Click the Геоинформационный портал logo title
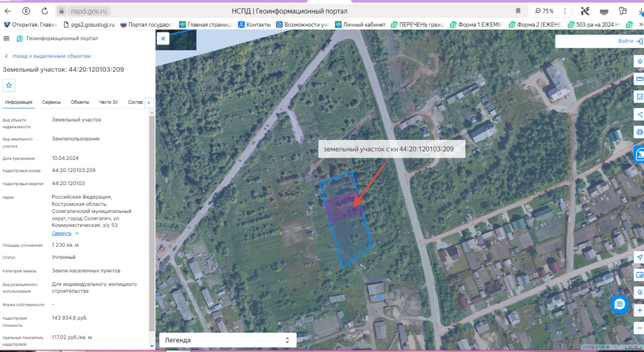Image resolution: width=644 pixels, height=352 pixels. (58, 38)
